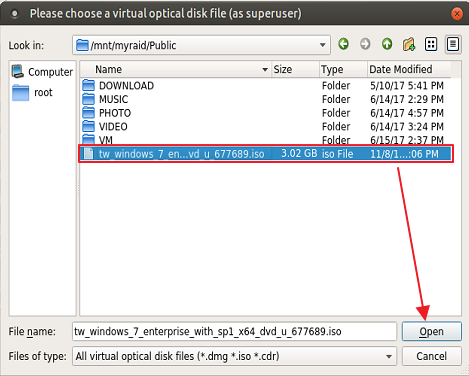
Task: Create a new folder with folder-plus icon
Action: (x=409, y=44)
